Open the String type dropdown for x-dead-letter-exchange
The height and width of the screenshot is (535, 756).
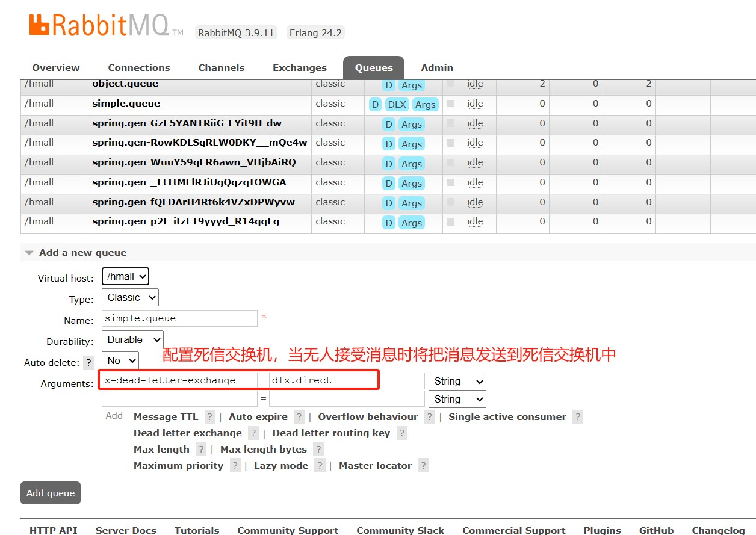point(457,382)
